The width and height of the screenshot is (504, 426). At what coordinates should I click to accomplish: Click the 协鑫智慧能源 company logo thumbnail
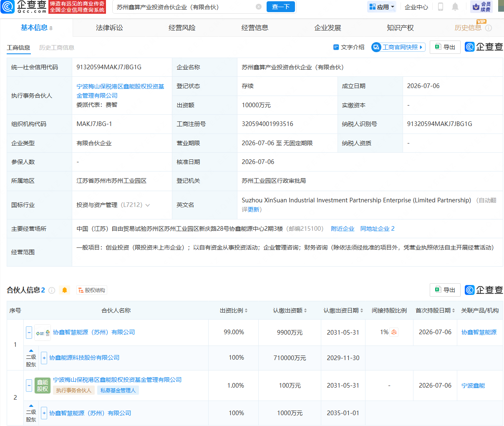(43, 333)
